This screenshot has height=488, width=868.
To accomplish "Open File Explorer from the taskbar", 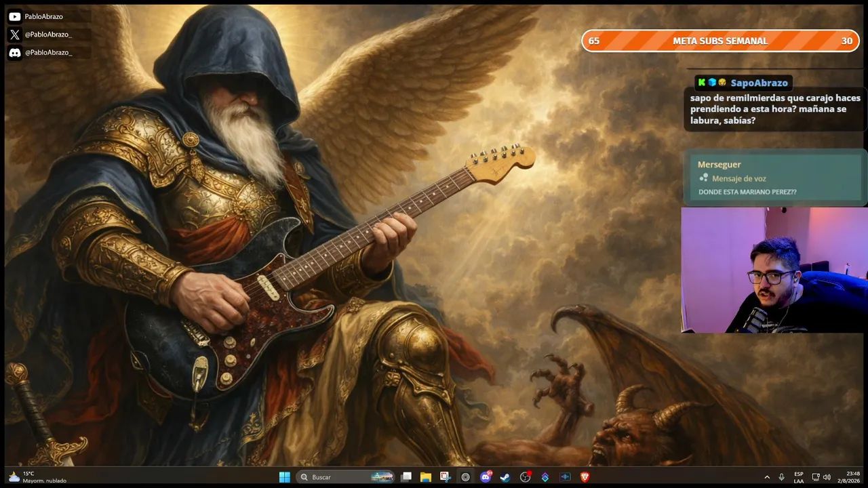I will [426, 477].
